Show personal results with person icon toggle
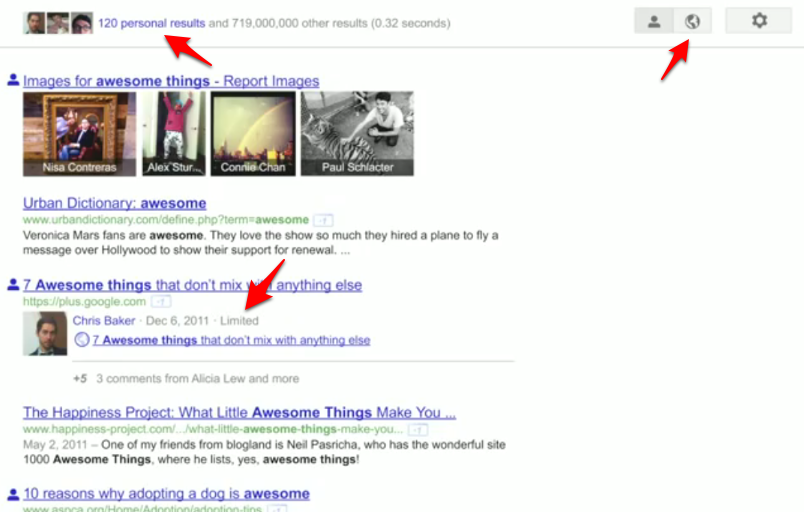804x512 pixels. point(654,22)
